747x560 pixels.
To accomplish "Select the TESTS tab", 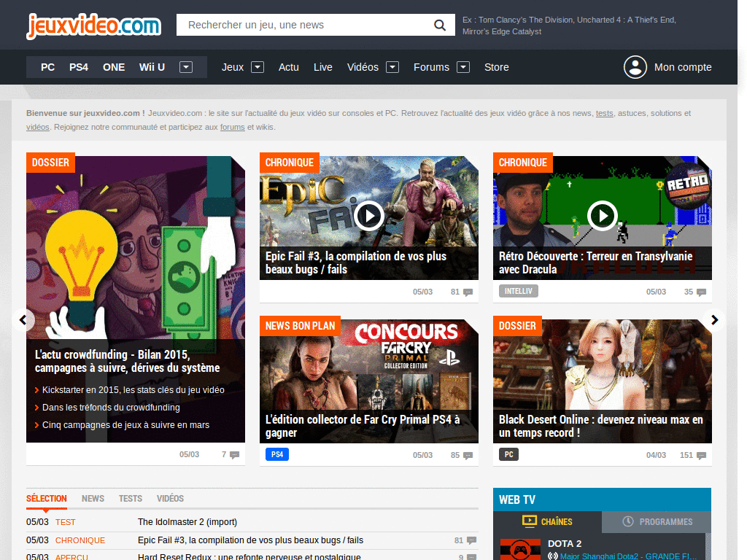I will tap(131, 499).
